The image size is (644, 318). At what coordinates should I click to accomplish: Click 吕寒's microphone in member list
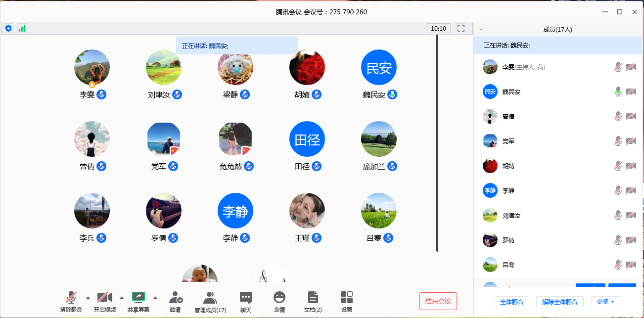coord(618,265)
